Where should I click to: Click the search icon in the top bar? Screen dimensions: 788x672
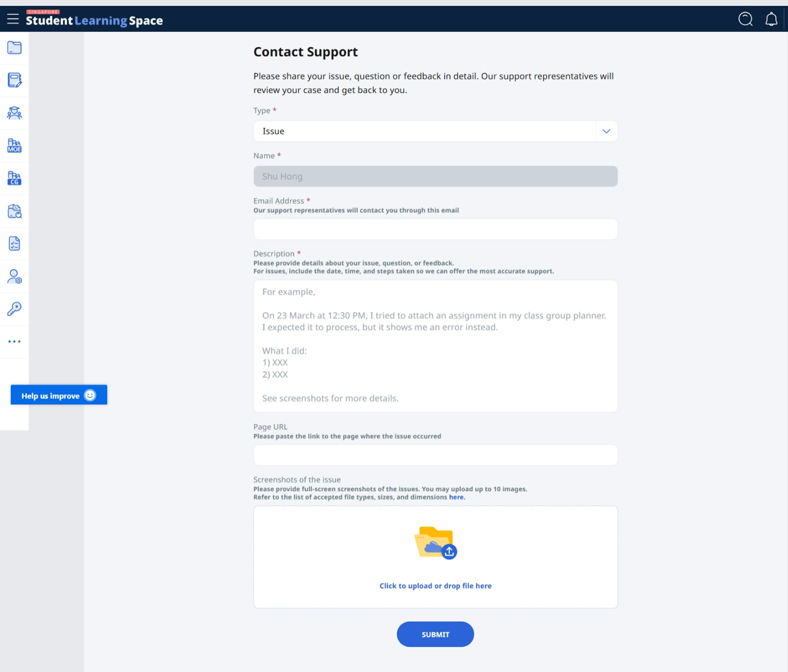[745, 19]
